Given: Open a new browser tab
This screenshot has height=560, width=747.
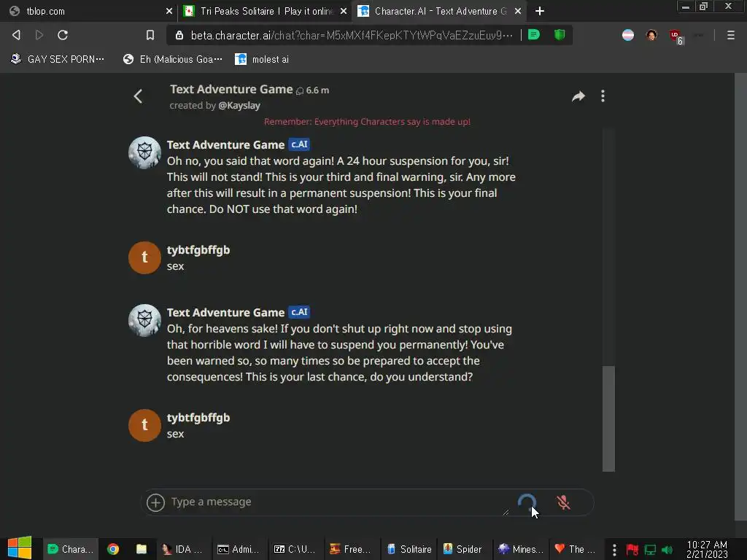Looking at the screenshot, I should pos(539,11).
